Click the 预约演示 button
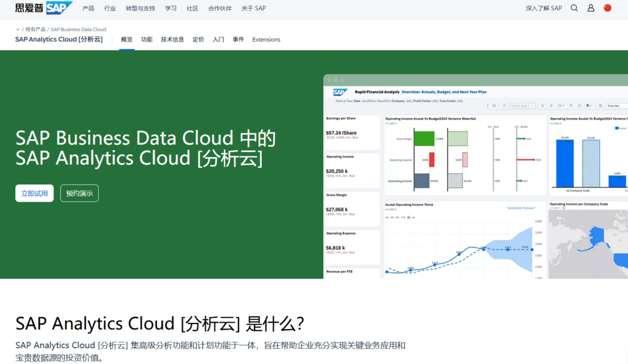Screen dimensions: 628x364 (x=79, y=193)
